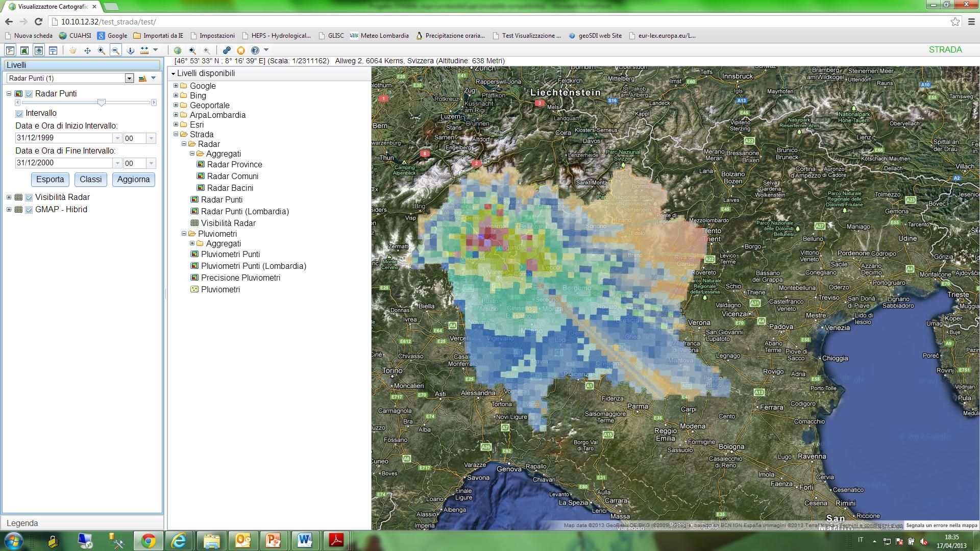Select the pan hand tool
Viewport: 980px width, 551px height.
pyautogui.click(x=73, y=50)
